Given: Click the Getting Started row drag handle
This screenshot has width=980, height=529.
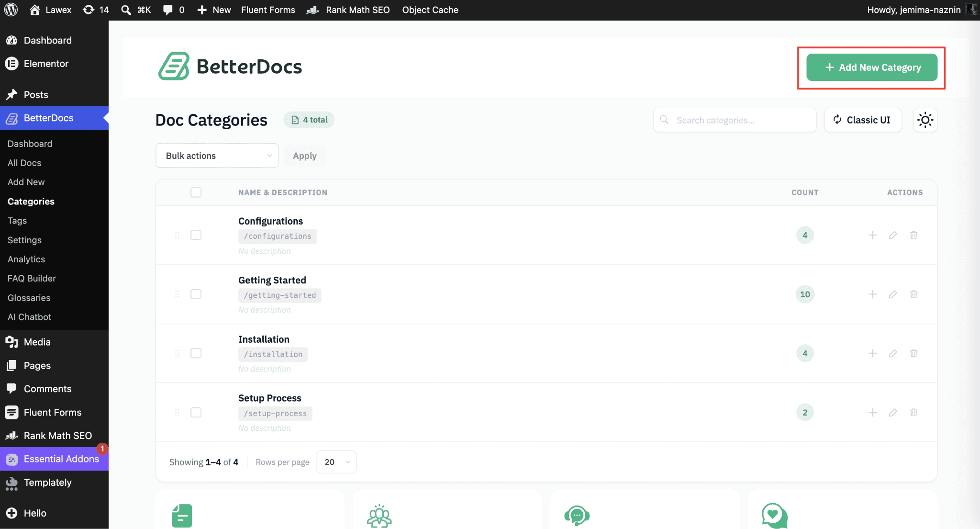Looking at the screenshot, I should click(x=177, y=294).
